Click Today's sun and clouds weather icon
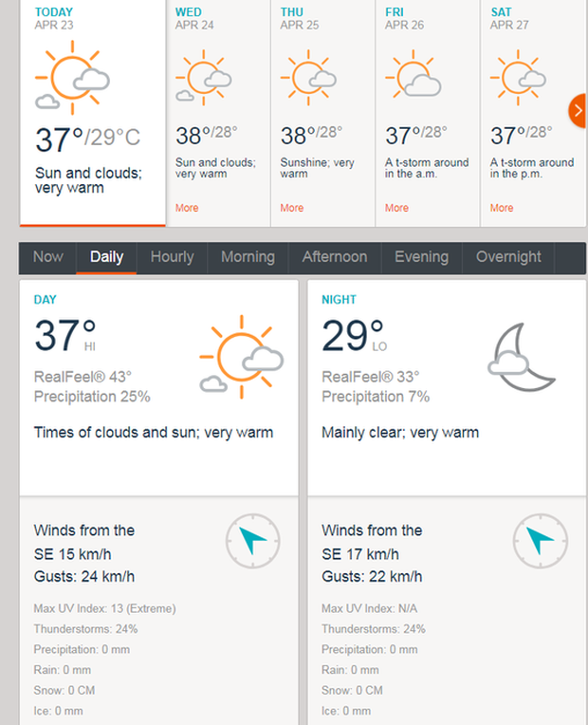This screenshot has height=725, width=588. pos(73,77)
